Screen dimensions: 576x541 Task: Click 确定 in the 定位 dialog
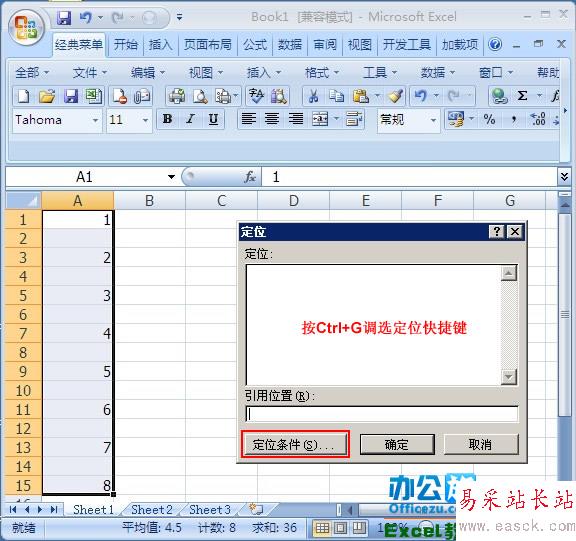pyautogui.click(x=397, y=444)
